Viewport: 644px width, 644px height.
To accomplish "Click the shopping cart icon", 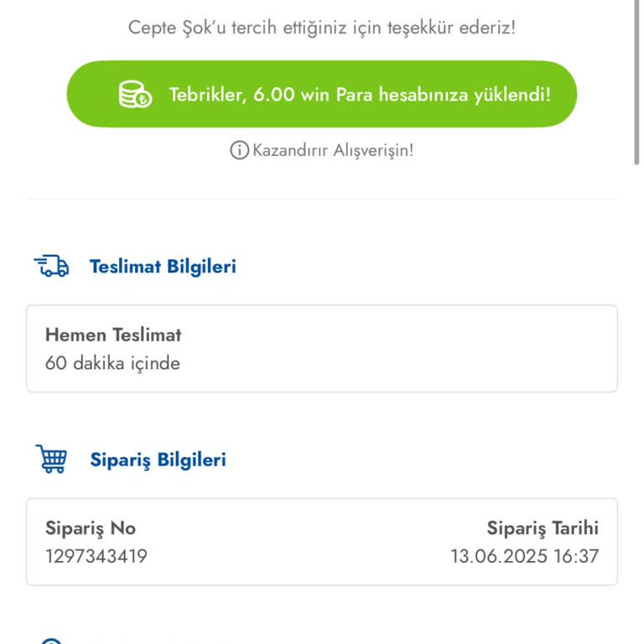I will (x=51, y=460).
